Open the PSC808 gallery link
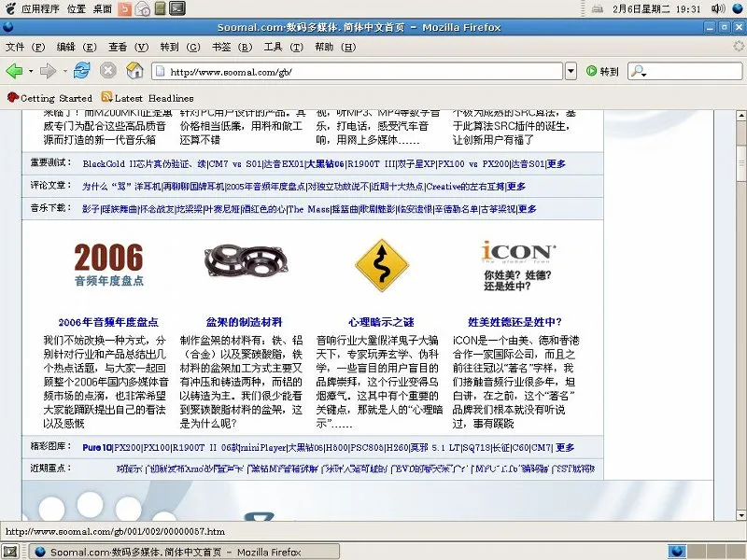The image size is (747, 560). point(367,448)
